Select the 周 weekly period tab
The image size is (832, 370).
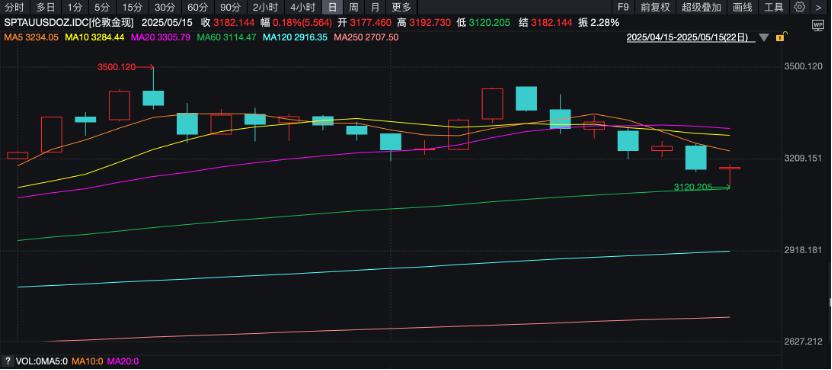353,7
